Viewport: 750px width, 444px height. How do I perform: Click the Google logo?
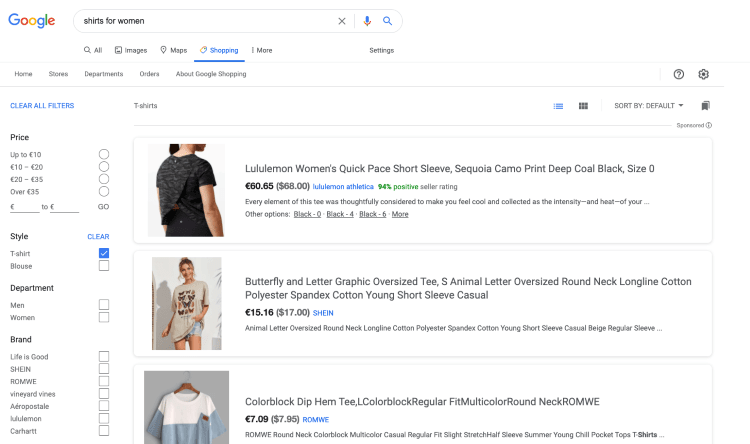[x=32, y=21]
